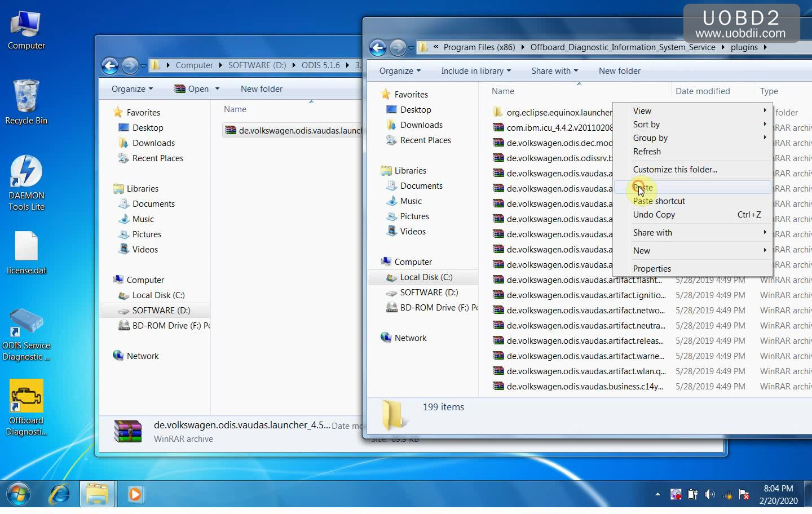This screenshot has height=514, width=812.
Task: Click Internet Explorer icon in taskbar
Action: 60,494
